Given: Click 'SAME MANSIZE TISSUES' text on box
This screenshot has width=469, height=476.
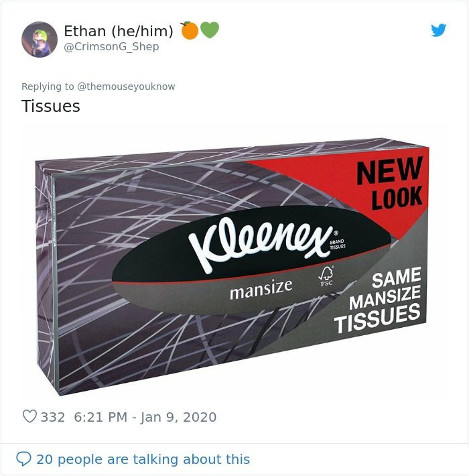Looking at the screenshot, I should 378,300.
